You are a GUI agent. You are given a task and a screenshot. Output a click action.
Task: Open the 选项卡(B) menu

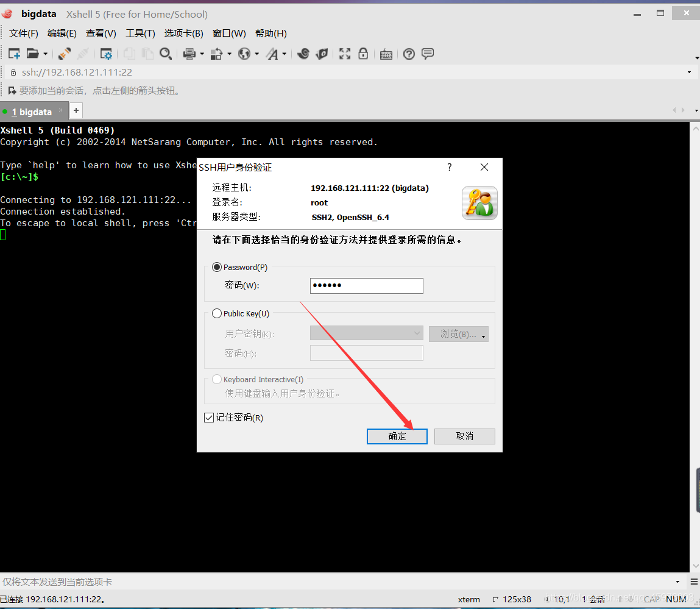coord(183,34)
